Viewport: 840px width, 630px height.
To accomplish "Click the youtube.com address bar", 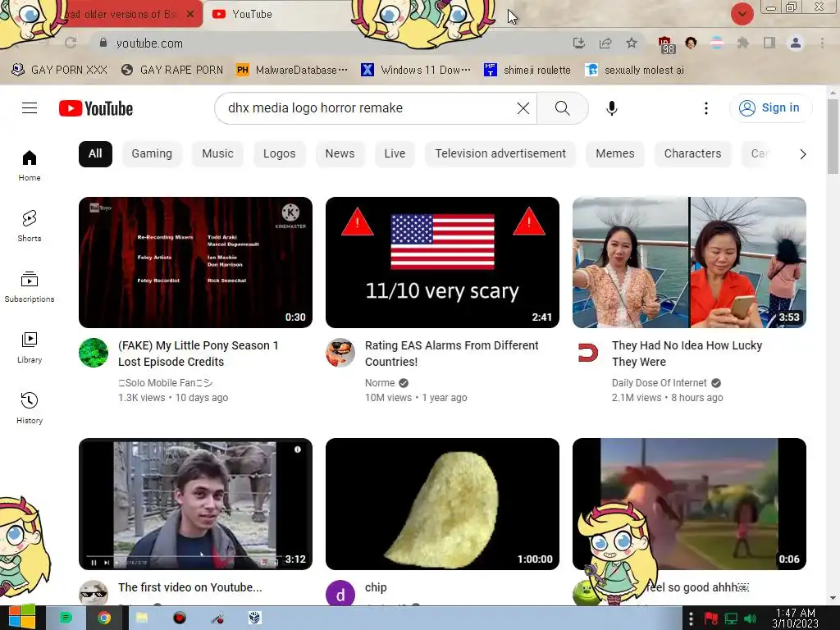I will 332,43.
